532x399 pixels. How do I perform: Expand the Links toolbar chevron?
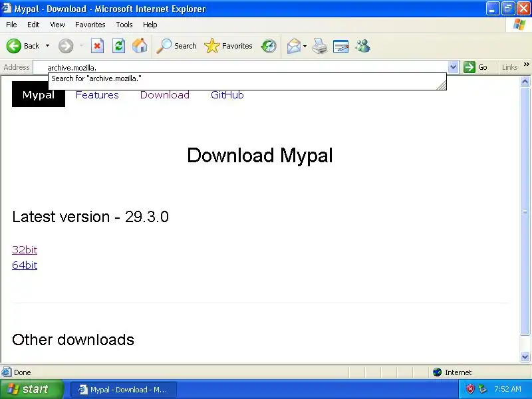(526, 64)
